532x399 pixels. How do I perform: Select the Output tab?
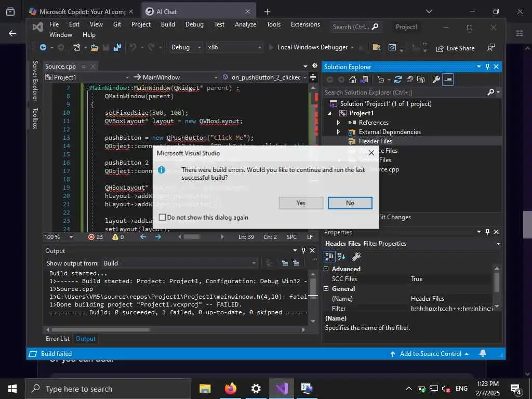pos(86,339)
